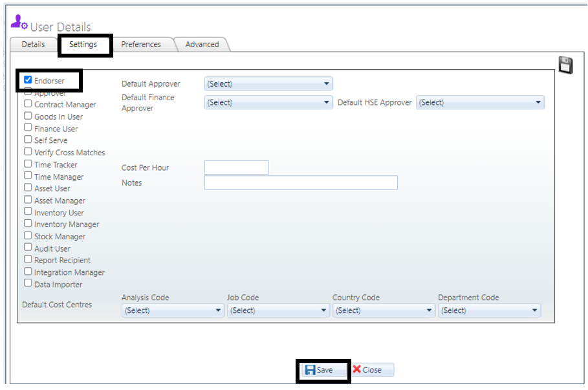
Task: Tick the Time Tracker checkbox
Action: coord(28,164)
